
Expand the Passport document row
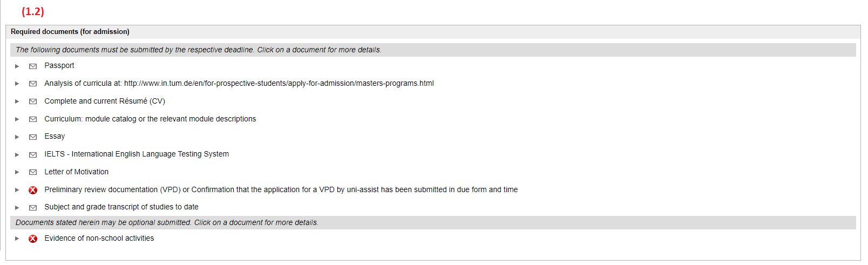pos(17,66)
